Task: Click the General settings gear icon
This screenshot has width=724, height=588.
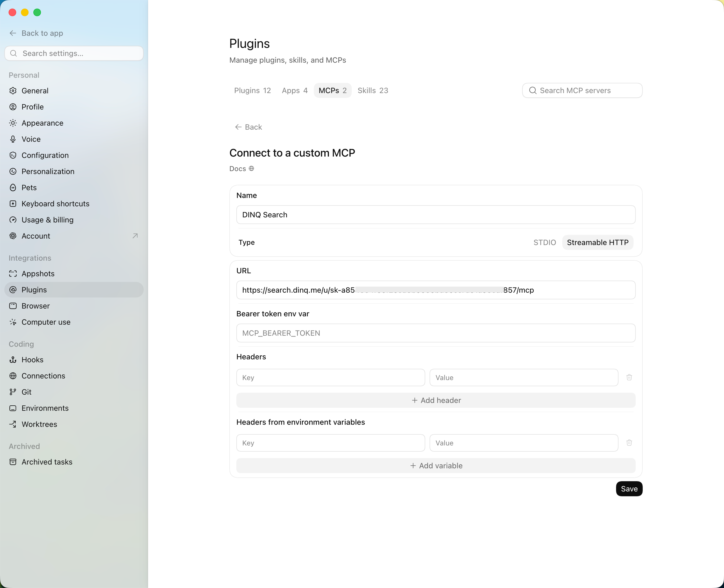Action: point(13,91)
